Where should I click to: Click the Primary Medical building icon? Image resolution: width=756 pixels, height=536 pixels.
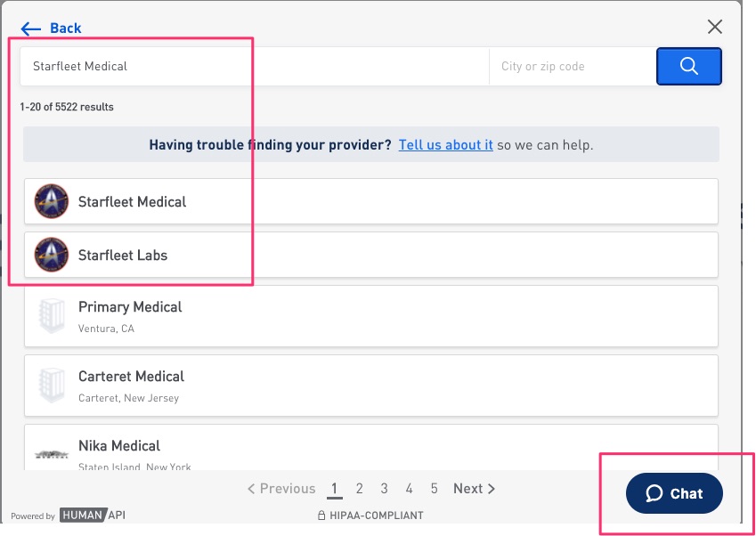coord(52,316)
